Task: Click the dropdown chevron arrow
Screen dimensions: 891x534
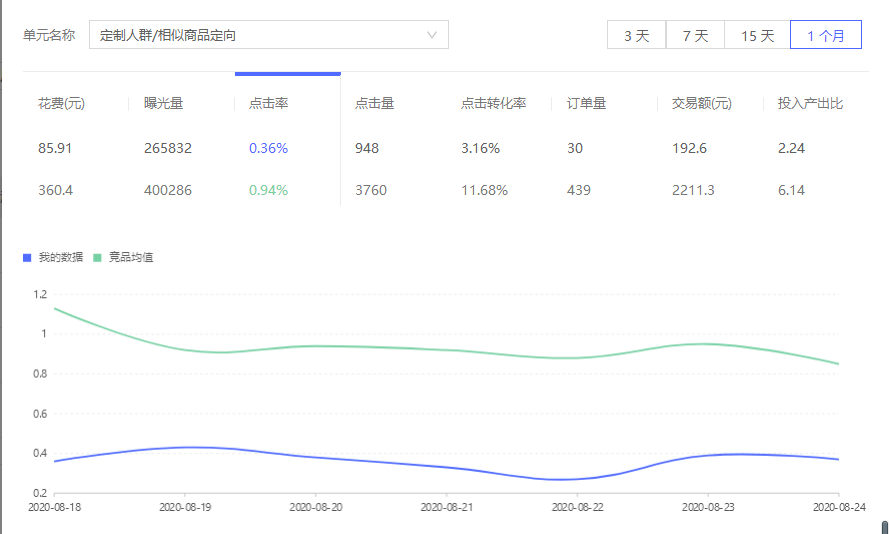Action: 432,35
